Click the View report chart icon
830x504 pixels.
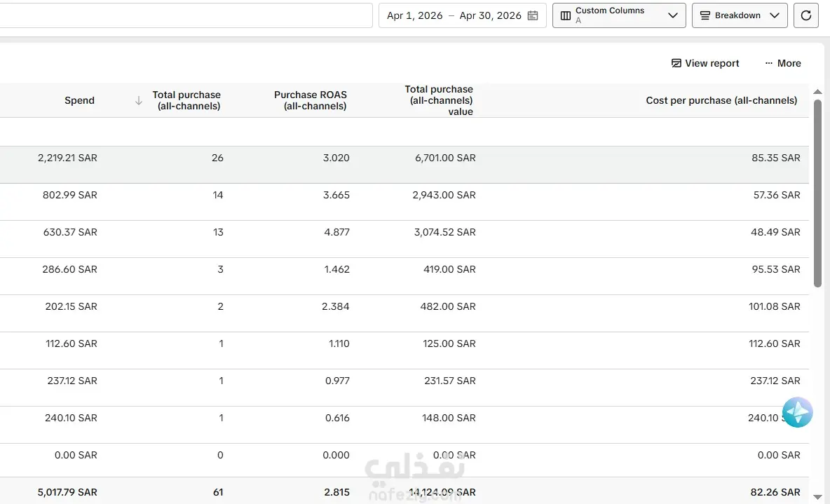pos(676,63)
